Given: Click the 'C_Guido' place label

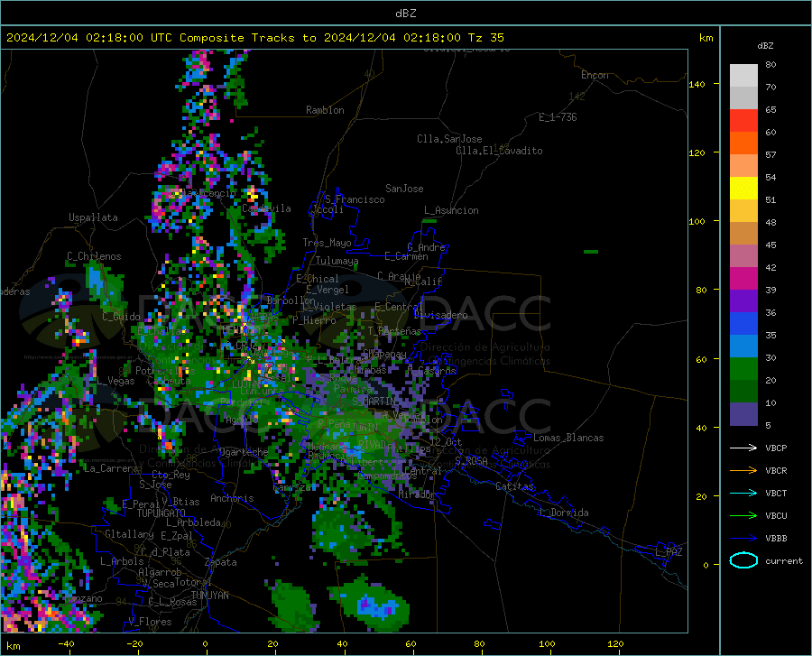Looking at the screenshot, I should [x=121, y=317].
